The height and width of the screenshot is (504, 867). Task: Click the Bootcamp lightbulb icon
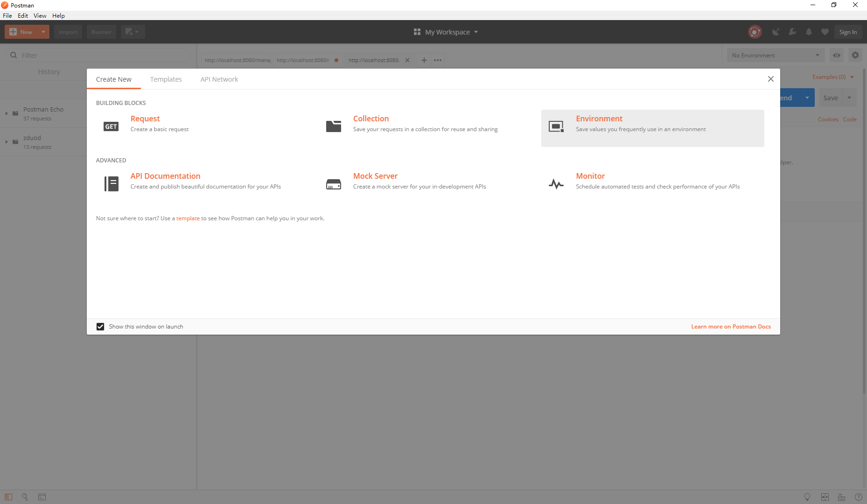(x=807, y=497)
